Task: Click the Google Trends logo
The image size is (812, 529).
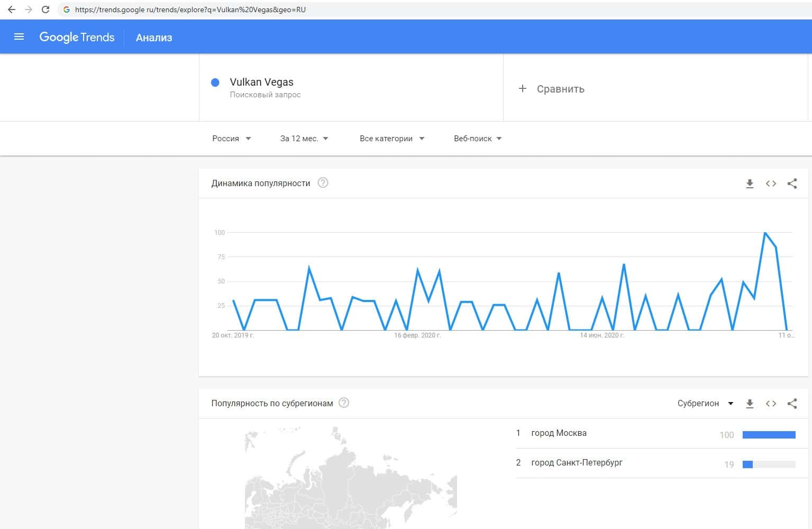Action: [77, 37]
